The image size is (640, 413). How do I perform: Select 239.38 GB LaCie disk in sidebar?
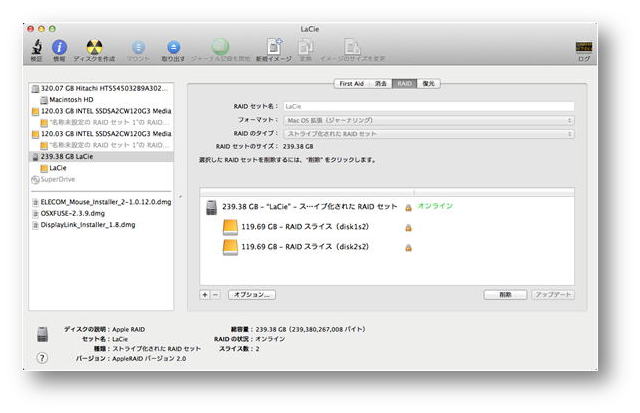[x=101, y=156]
